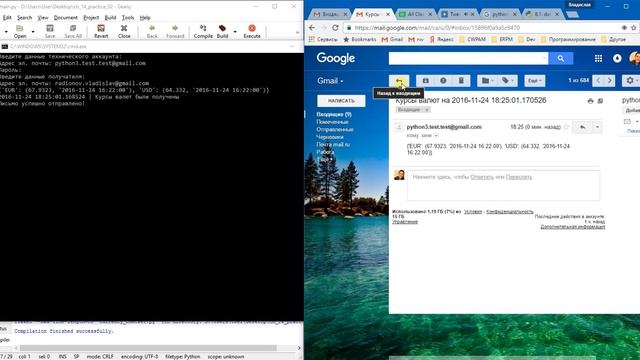Print the email with printer icon
Screen dimensions: 640x360
point(590,101)
